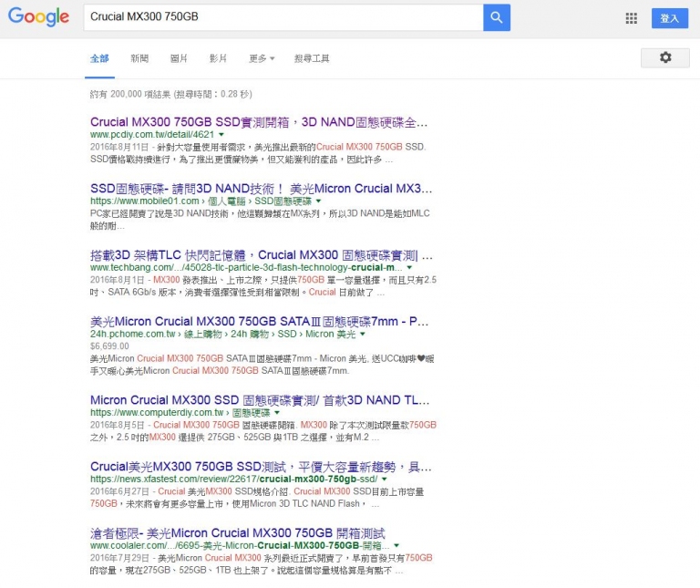
Task: Click the 2016年7月29日 snippet date
Action: [119, 558]
